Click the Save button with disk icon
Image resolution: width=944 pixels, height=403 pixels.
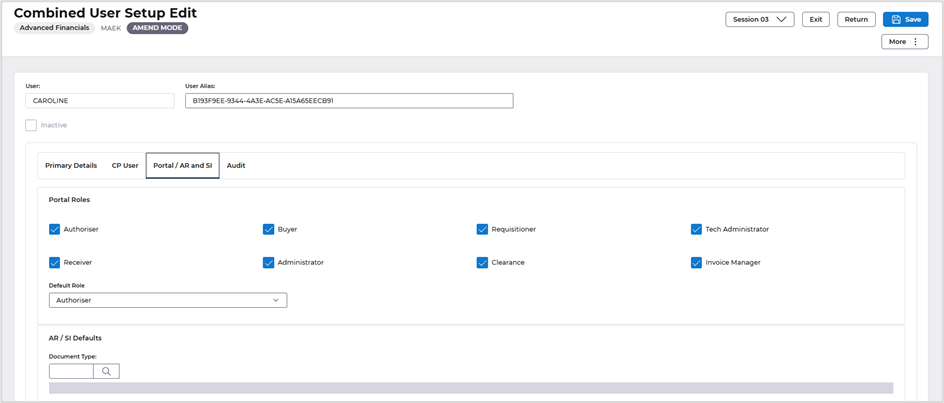coord(905,19)
